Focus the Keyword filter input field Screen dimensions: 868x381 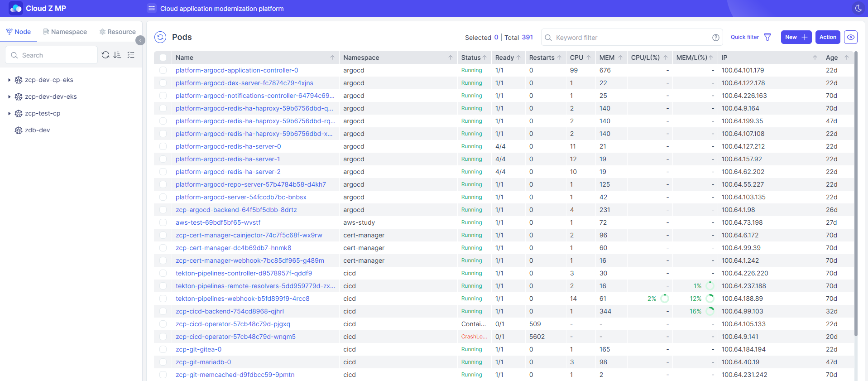[x=632, y=38]
